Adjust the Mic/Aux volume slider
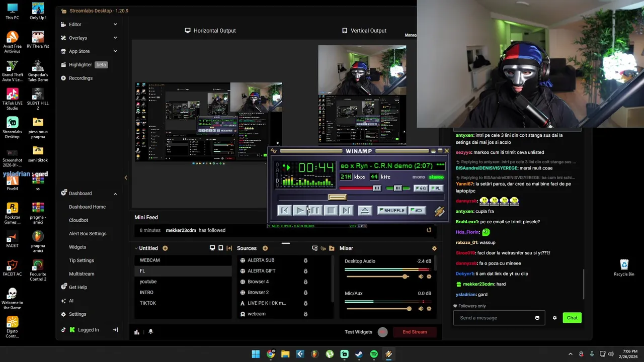Viewport: 644px width, 362px height. [x=379, y=309]
